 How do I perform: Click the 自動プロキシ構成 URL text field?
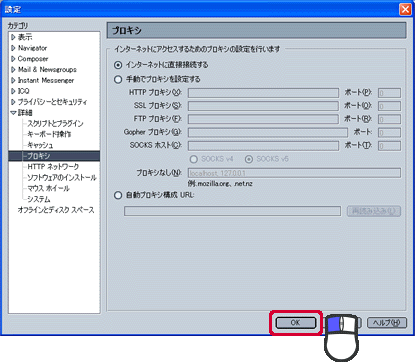232,211
